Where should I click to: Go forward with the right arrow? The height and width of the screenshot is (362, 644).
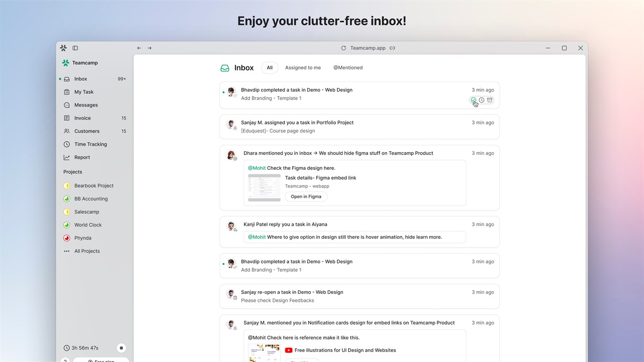(x=149, y=48)
